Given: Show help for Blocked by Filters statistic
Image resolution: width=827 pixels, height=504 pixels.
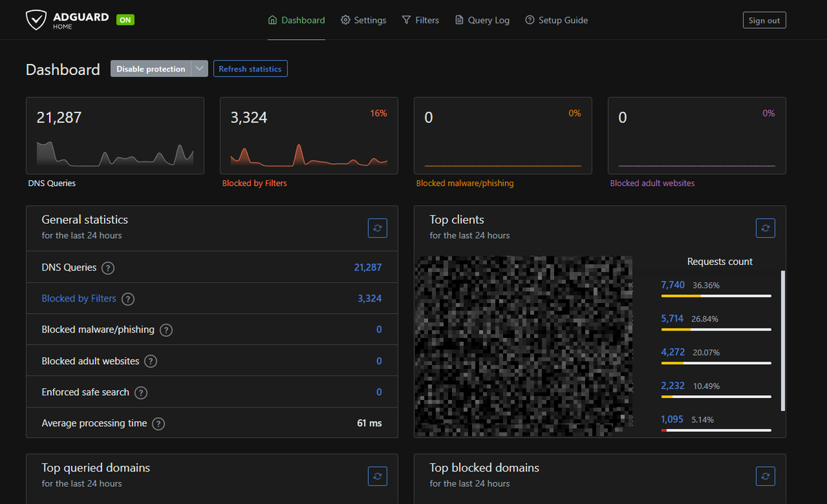Looking at the screenshot, I should click(127, 299).
